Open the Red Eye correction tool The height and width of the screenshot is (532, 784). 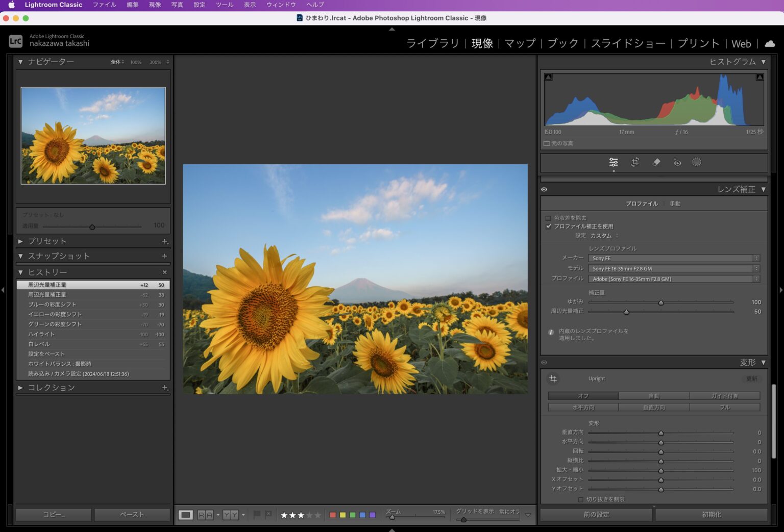click(x=677, y=162)
